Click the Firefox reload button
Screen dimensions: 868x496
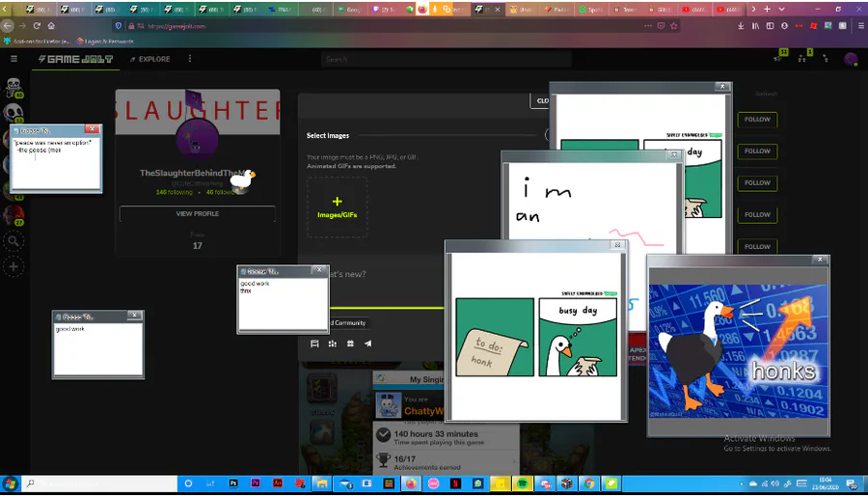(37, 25)
